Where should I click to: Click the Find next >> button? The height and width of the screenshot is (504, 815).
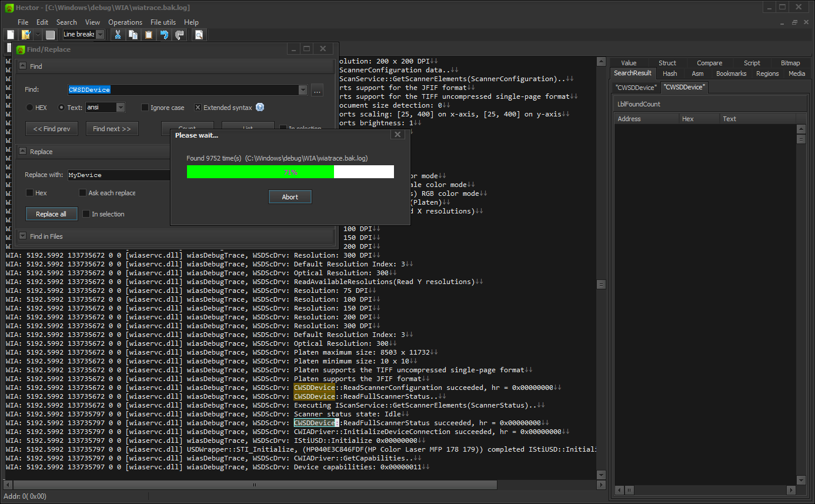click(x=112, y=129)
